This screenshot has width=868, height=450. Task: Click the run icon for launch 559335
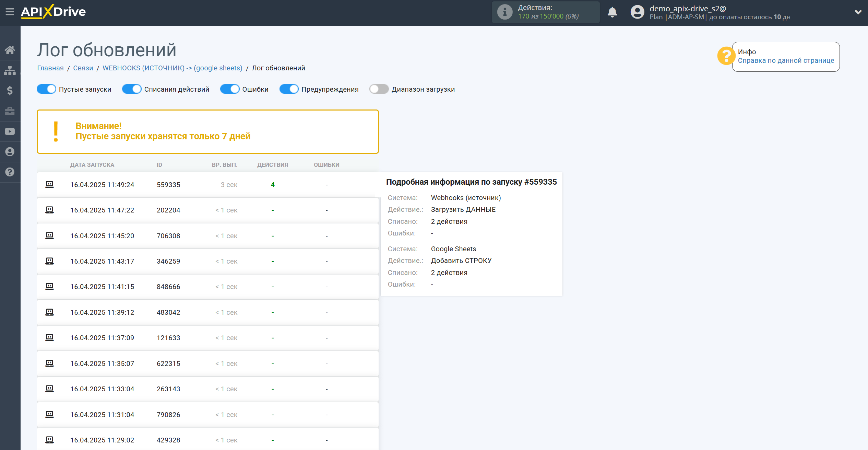click(x=50, y=184)
